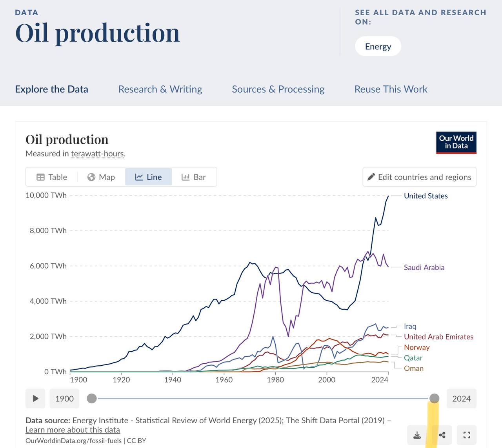
Task: Go to Sources & Processing section
Action: click(x=278, y=89)
